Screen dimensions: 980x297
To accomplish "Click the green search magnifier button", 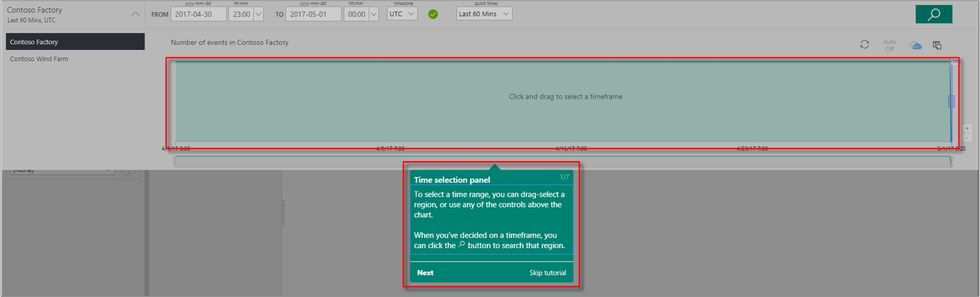I will pyautogui.click(x=934, y=14).
